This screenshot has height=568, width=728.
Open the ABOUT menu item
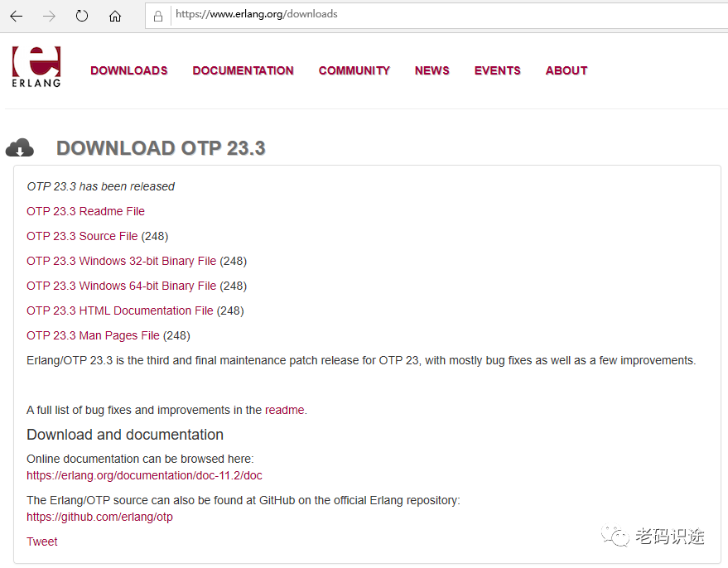point(566,70)
